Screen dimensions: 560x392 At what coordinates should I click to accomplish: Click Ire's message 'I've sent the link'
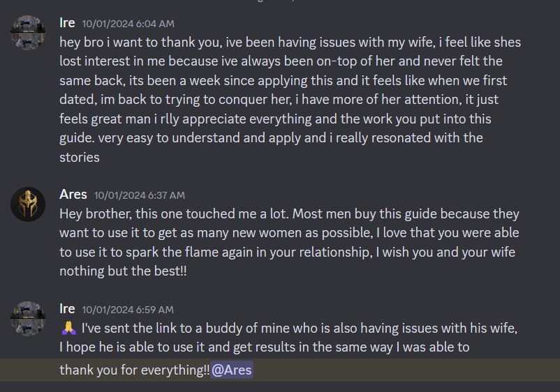coord(288,338)
